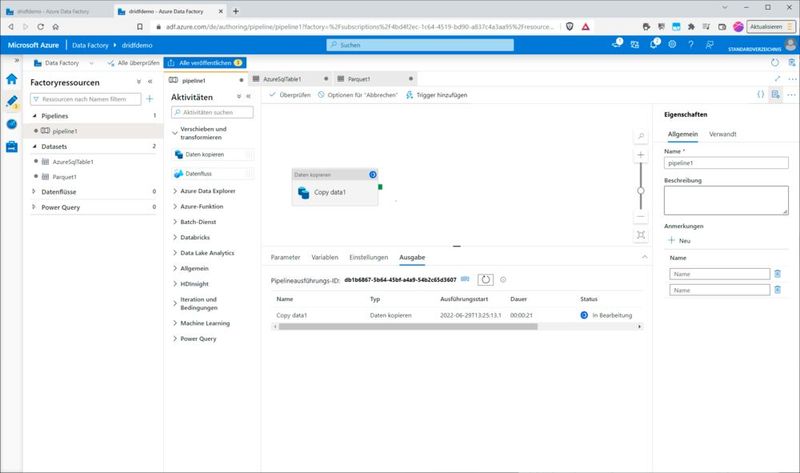Open new browser tab with plus
The height and width of the screenshot is (473, 800).
pyautogui.click(x=236, y=11)
